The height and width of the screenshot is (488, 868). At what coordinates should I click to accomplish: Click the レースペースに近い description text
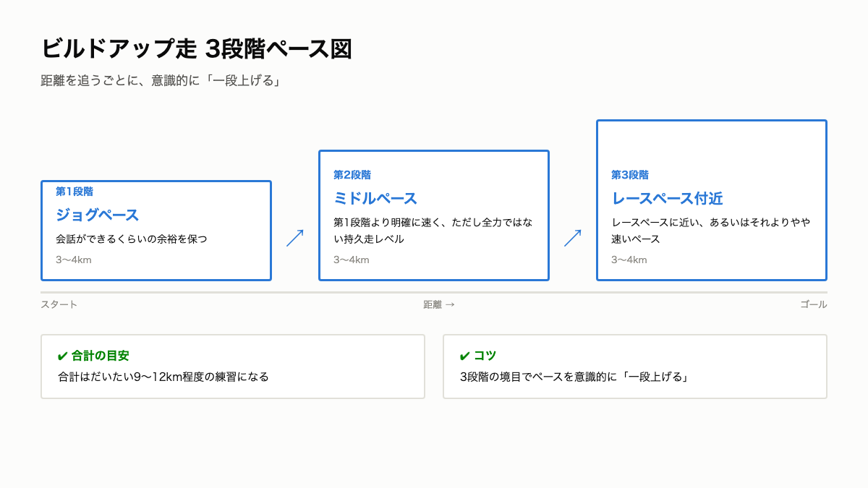(710, 231)
